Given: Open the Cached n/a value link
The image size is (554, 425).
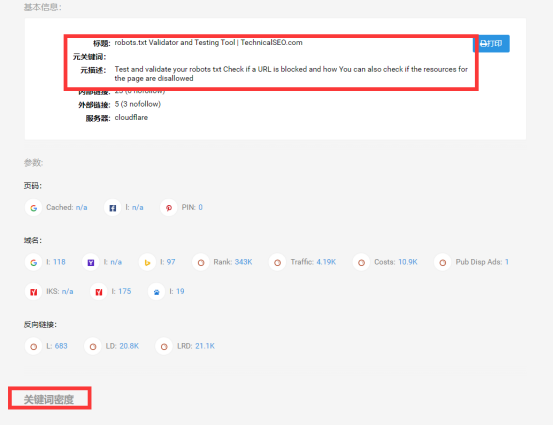Looking at the screenshot, I should (82, 207).
